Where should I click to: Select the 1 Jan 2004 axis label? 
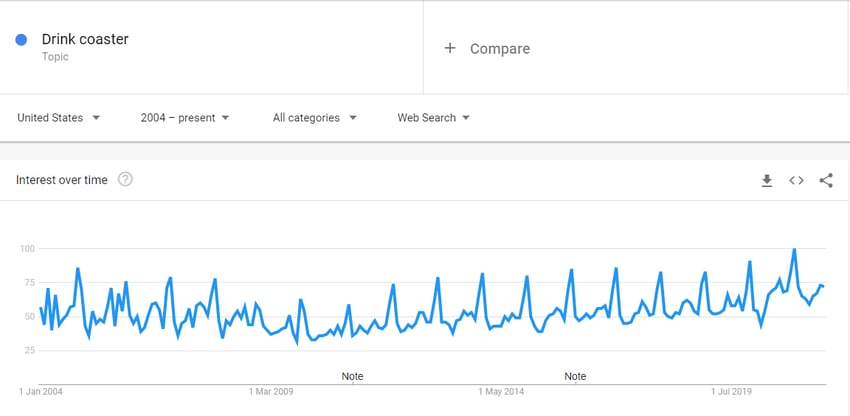click(41, 392)
